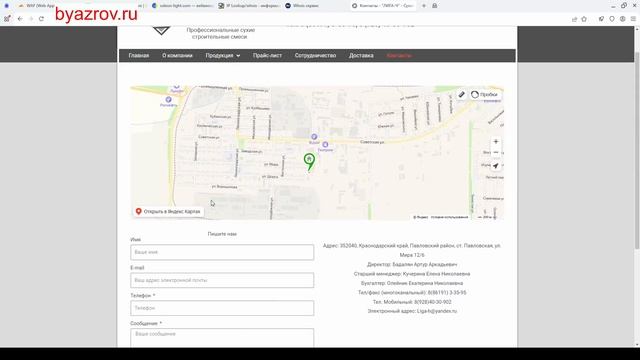Click the Роснефть station marker on map
640x360 pixels.
pos(169,100)
